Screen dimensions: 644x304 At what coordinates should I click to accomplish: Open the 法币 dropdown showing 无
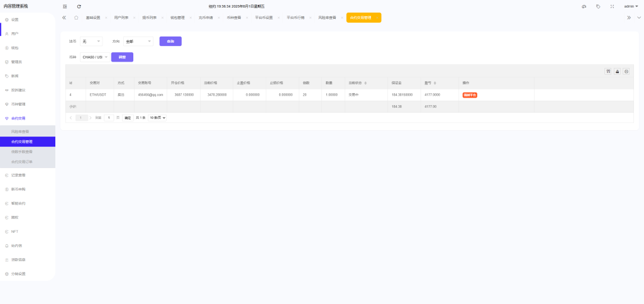(91, 42)
